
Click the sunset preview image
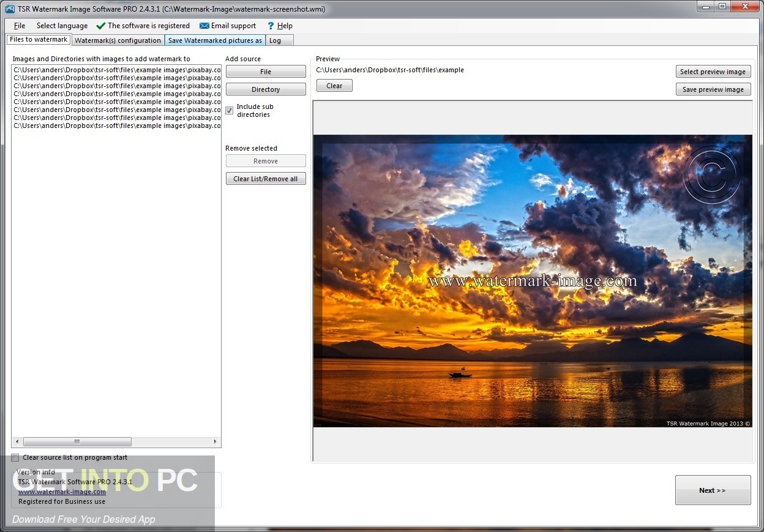[533, 281]
